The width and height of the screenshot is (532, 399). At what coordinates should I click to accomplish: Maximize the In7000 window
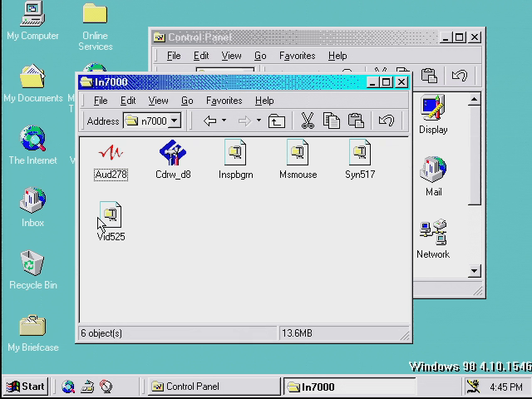(386, 82)
